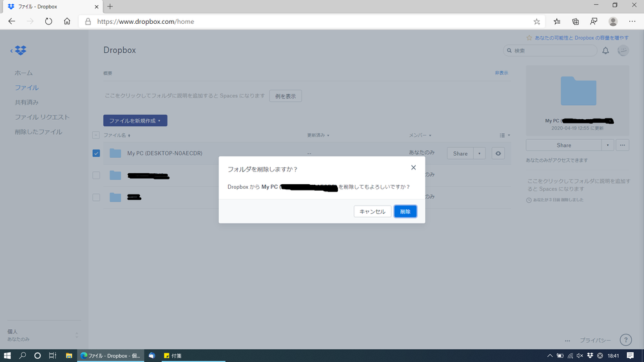Viewport: 644px width, 362px height.
Task: Open the account avatar menu
Action: [623, 51]
